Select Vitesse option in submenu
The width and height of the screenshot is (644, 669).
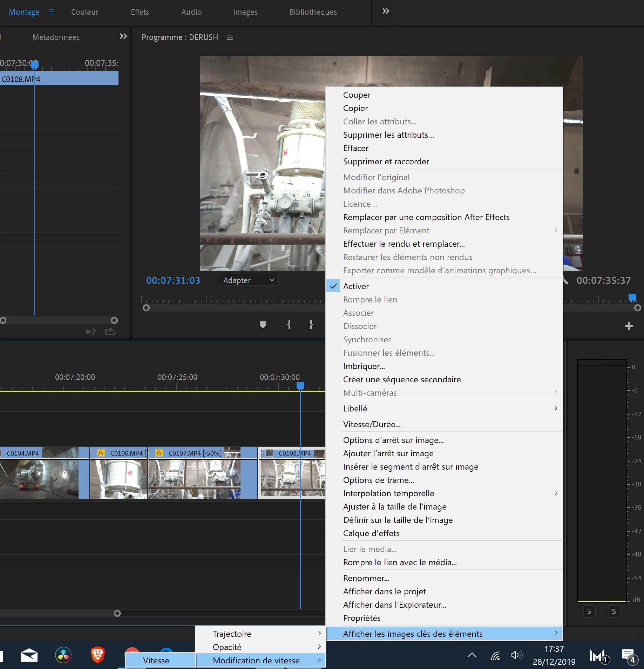coord(160,660)
